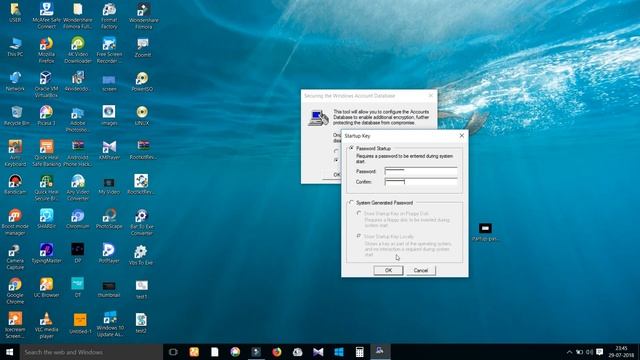This screenshot has width=640, height=360.
Task: Open the UC Browser desktop shortcut
Action: click(x=46, y=287)
